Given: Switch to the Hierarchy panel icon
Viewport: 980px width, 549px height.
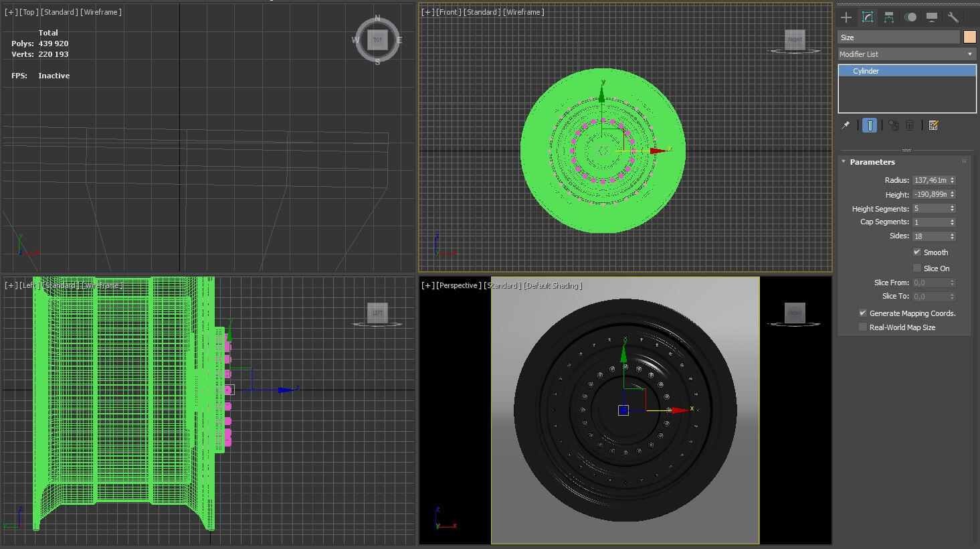Looking at the screenshot, I should coord(889,17).
